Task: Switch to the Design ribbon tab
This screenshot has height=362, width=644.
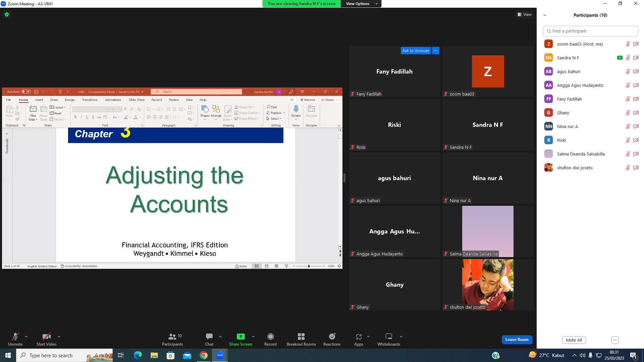Action: [70, 100]
